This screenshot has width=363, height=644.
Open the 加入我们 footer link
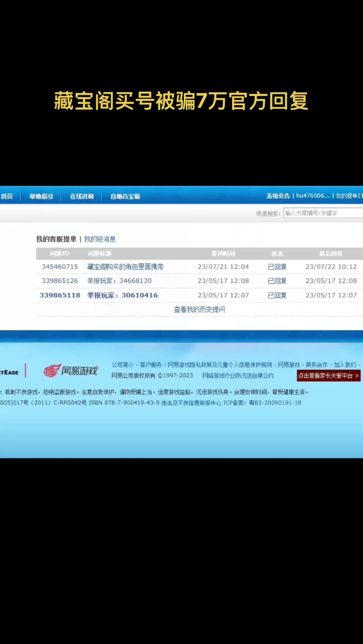pyautogui.click(x=345, y=365)
